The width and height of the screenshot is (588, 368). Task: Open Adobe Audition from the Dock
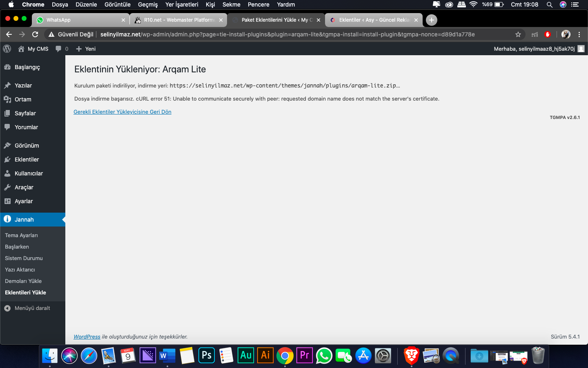pos(246,355)
